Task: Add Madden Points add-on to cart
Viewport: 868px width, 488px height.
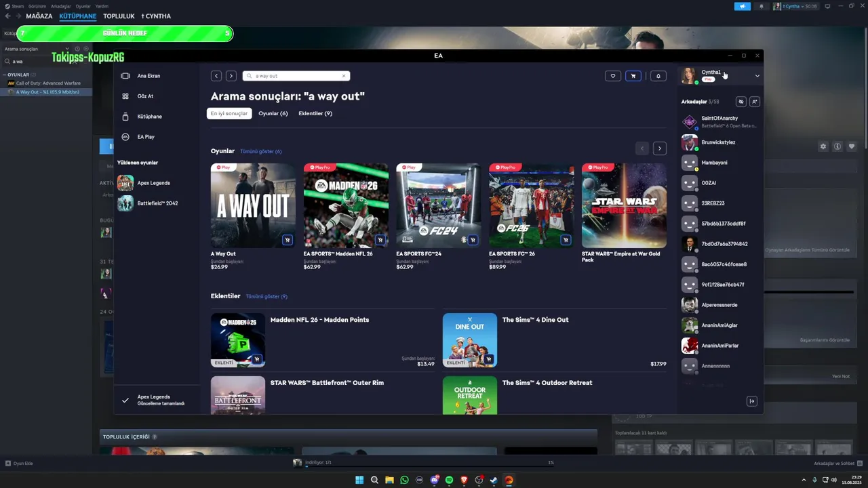Action: click(x=257, y=359)
